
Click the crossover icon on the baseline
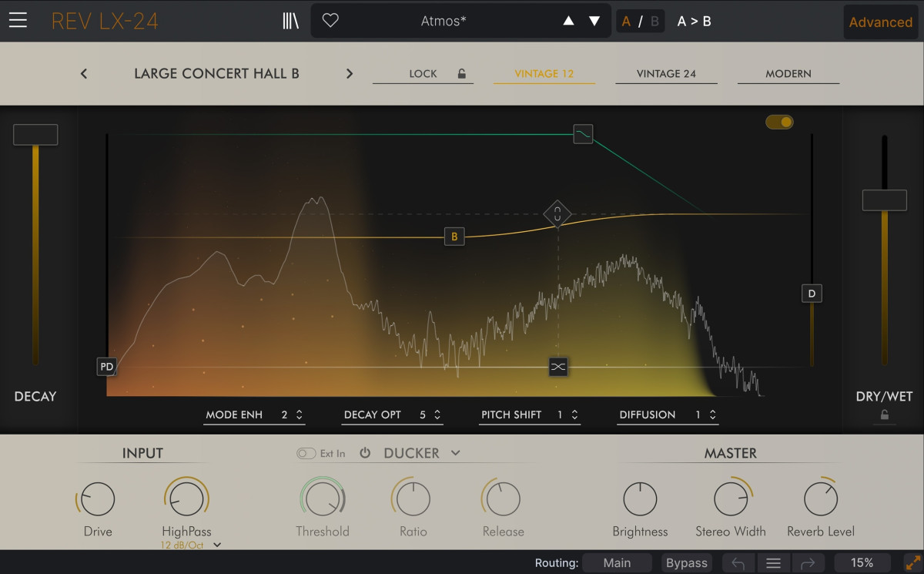click(x=558, y=367)
